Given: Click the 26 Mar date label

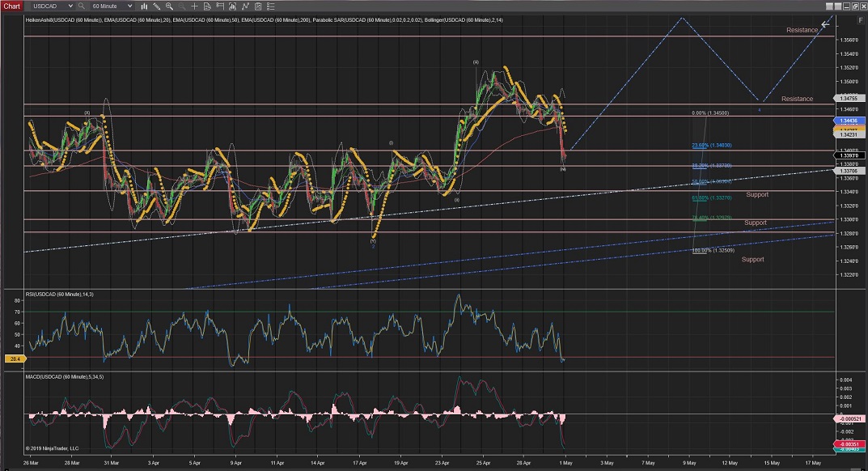Looking at the screenshot, I should point(31,463).
